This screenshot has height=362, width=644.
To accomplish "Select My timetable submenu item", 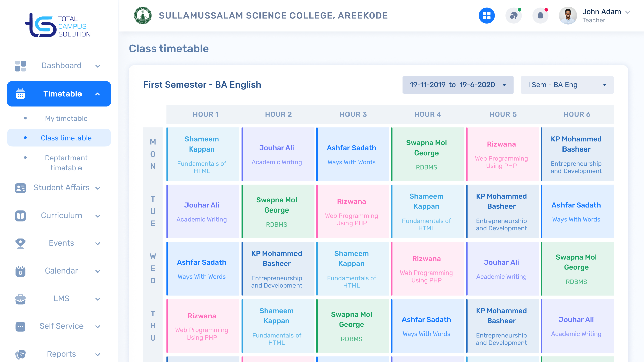I will pyautogui.click(x=66, y=118).
